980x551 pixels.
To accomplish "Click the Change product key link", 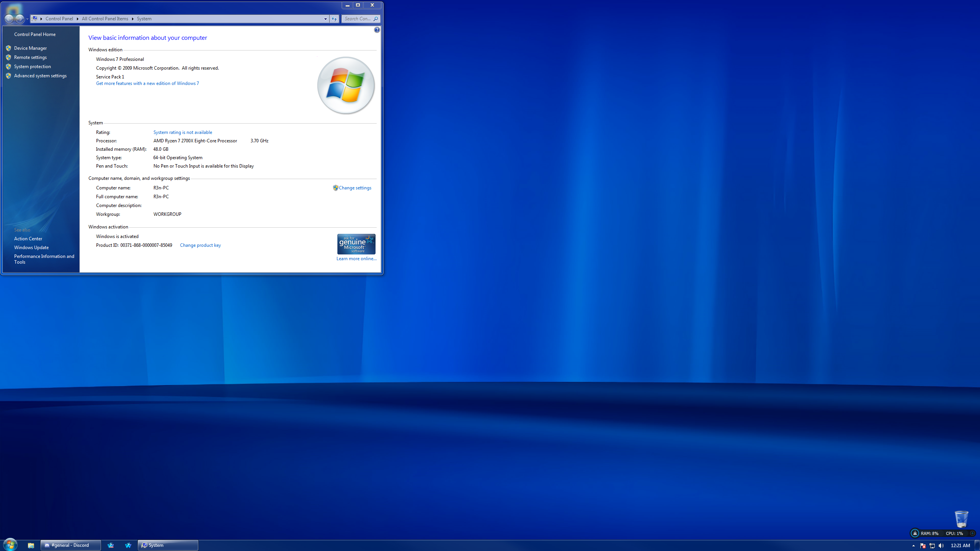I will 200,245.
